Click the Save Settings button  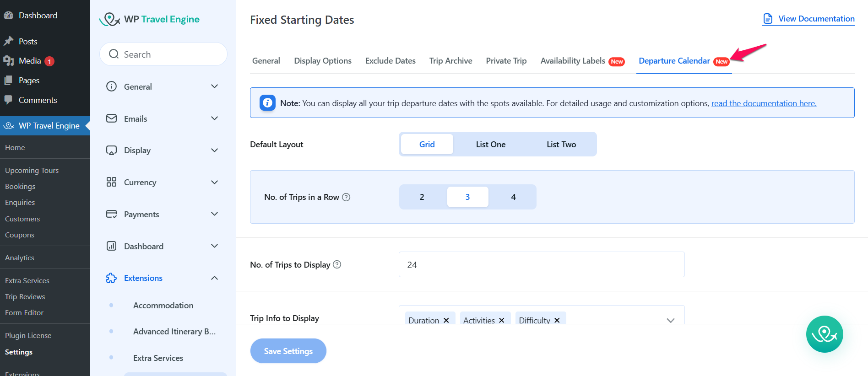pyautogui.click(x=288, y=351)
